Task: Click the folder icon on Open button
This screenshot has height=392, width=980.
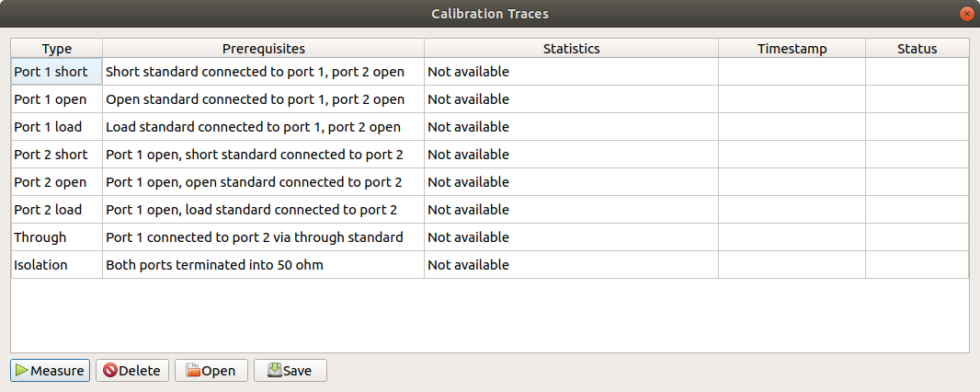Action: pos(193,371)
